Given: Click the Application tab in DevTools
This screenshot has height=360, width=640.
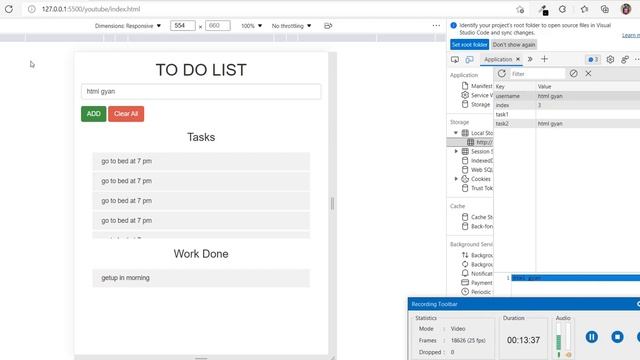Looking at the screenshot, I should coord(498,59).
